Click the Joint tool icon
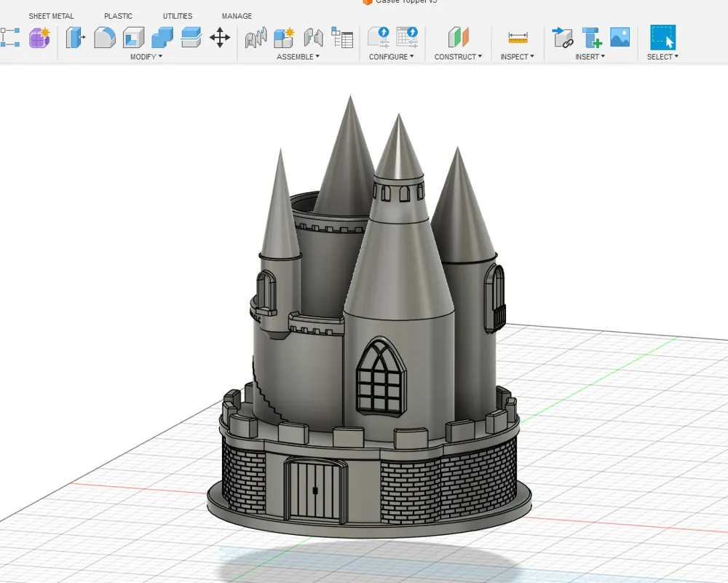 pos(256,38)
